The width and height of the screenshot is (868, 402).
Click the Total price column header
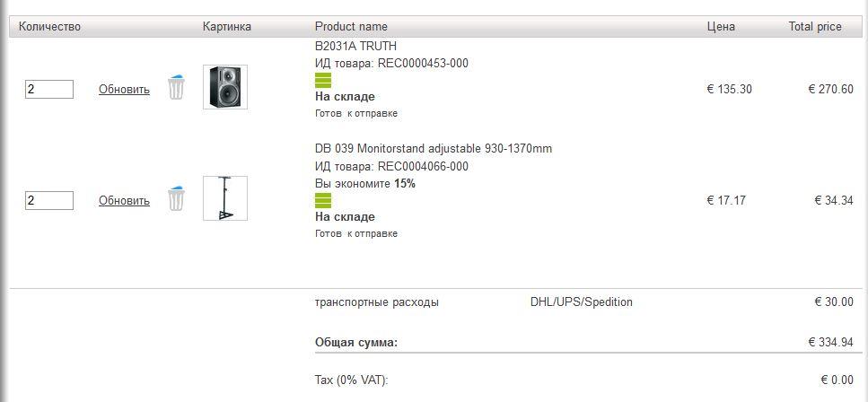pyautogui.click(x=815, y=27)
